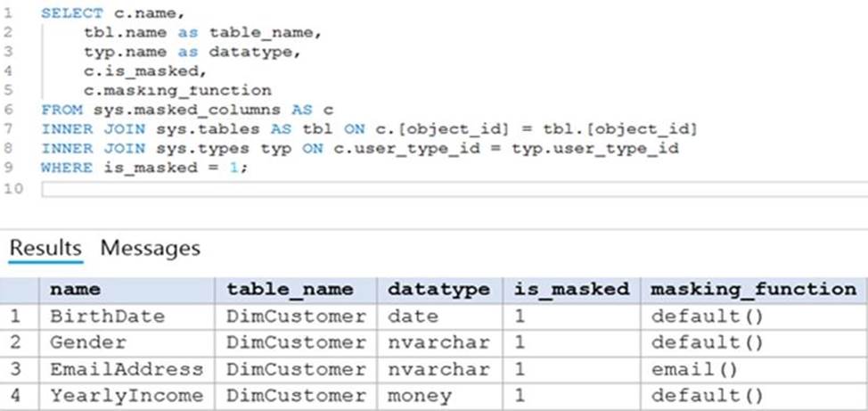Select the 'datatype' column header
868x411 pixels.
pyautogui.click(x=438, y=290)
